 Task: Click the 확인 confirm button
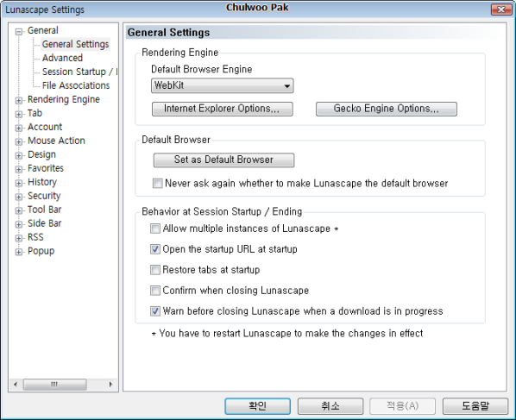click(257, 406)
